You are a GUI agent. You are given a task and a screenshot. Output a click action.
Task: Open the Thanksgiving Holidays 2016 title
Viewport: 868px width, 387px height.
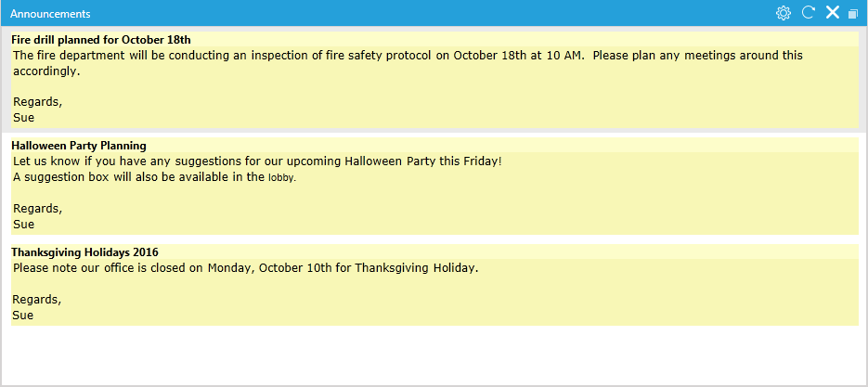84,252
